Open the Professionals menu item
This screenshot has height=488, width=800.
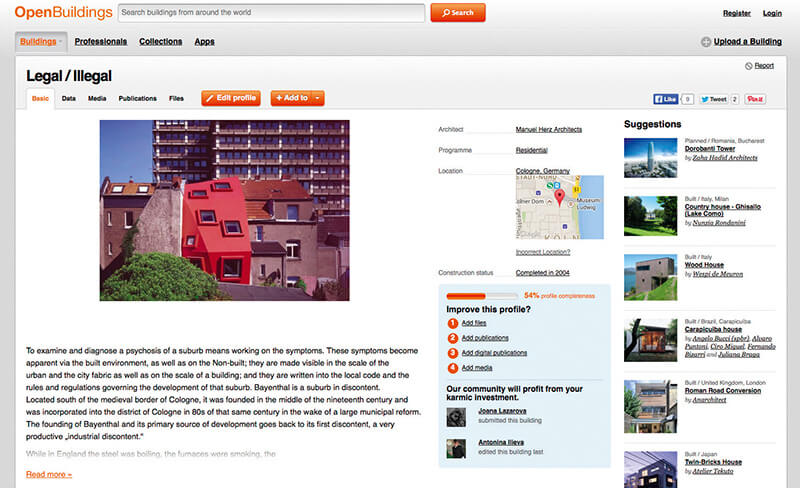(x=101, y=42)
